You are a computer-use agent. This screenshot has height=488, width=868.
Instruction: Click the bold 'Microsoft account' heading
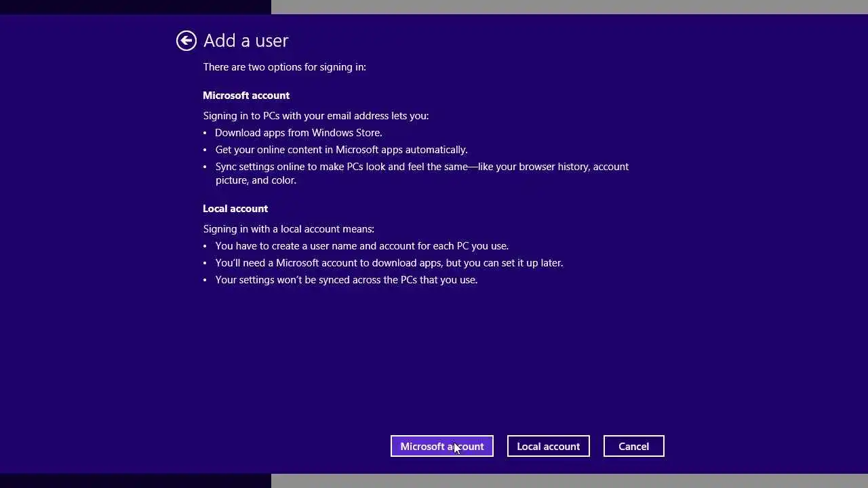pos(246,96)
